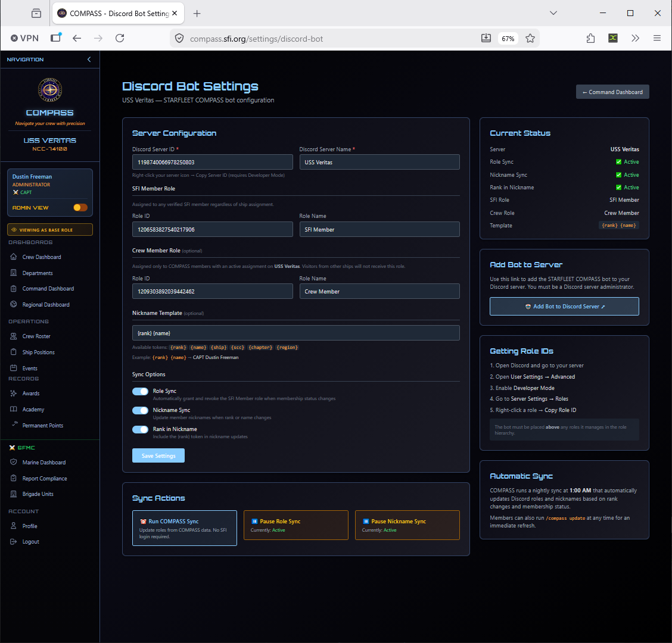The height and width of the screenshot is (643, 672).
Task: Click the COMPASS logo emblem
Action: click(x=50, y=90)
